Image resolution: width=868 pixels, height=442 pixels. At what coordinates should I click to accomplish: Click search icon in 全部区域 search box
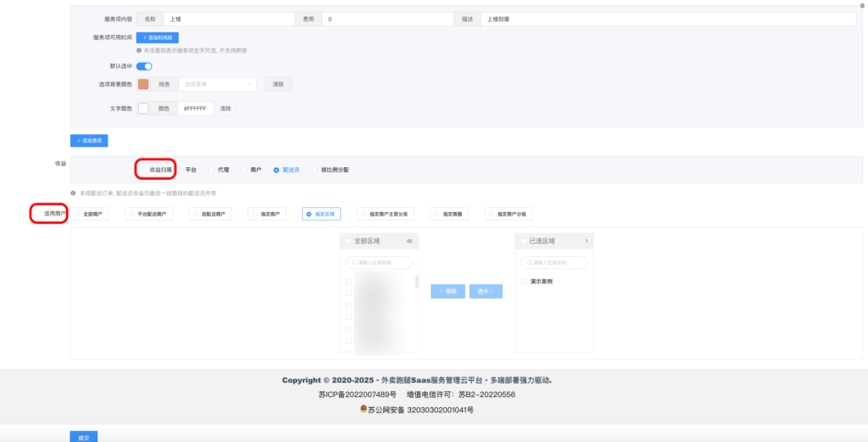point(352,262)
